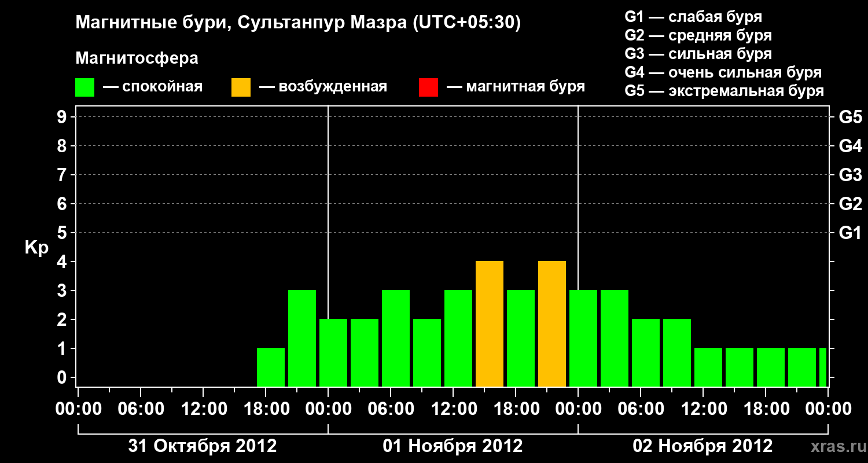This screenshot has height=463, width=868.
Task: Select the orange Kp 4 bar at 21:00 on 01 Ноября
Action: 552,324
